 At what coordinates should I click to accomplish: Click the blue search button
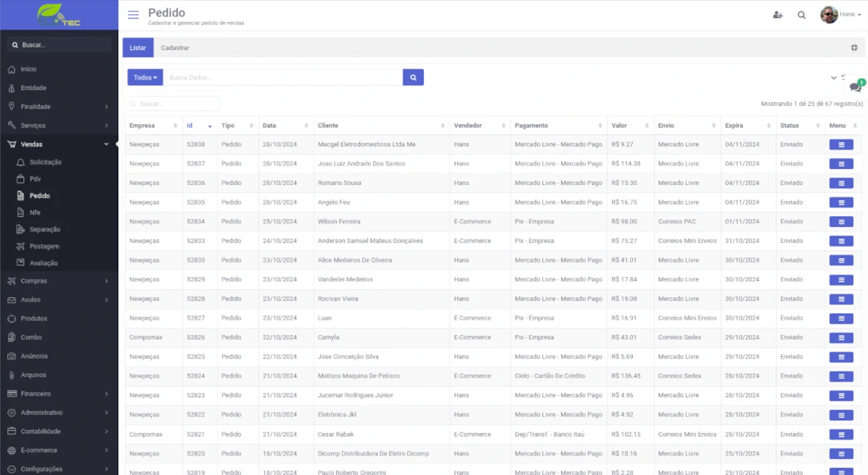tap(413, 78)
